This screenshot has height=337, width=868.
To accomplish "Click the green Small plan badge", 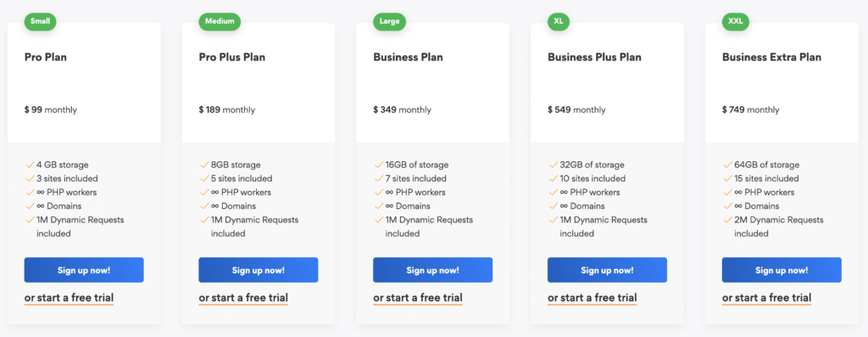I will point(40,21).
